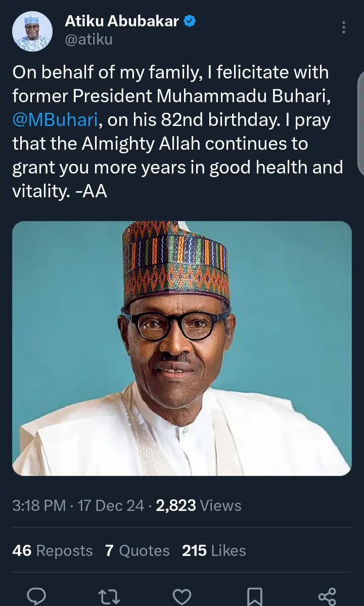This screenshot has width=364, height=606.
Task: Show the 46 Reposts list
Action: pyautogui.click(x=52, y=550)
